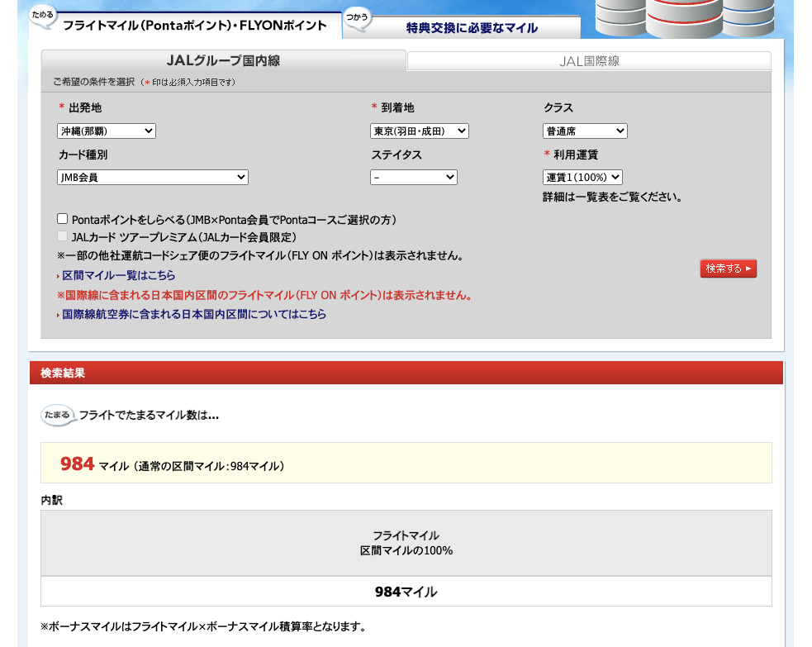
Task: Click the フライトでたまるマイル数は... heading
Action: pyautogui.click(x=150, y=415)
